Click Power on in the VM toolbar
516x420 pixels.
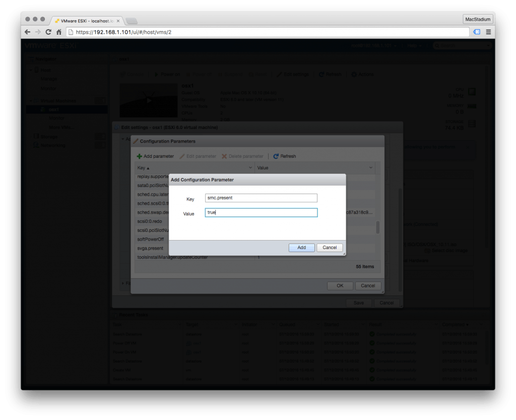pos(167,75)
